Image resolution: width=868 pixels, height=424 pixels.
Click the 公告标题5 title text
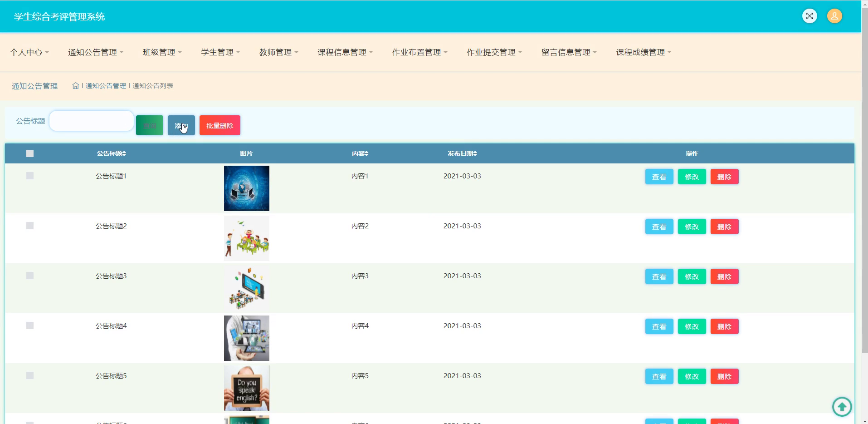[111, 376]
